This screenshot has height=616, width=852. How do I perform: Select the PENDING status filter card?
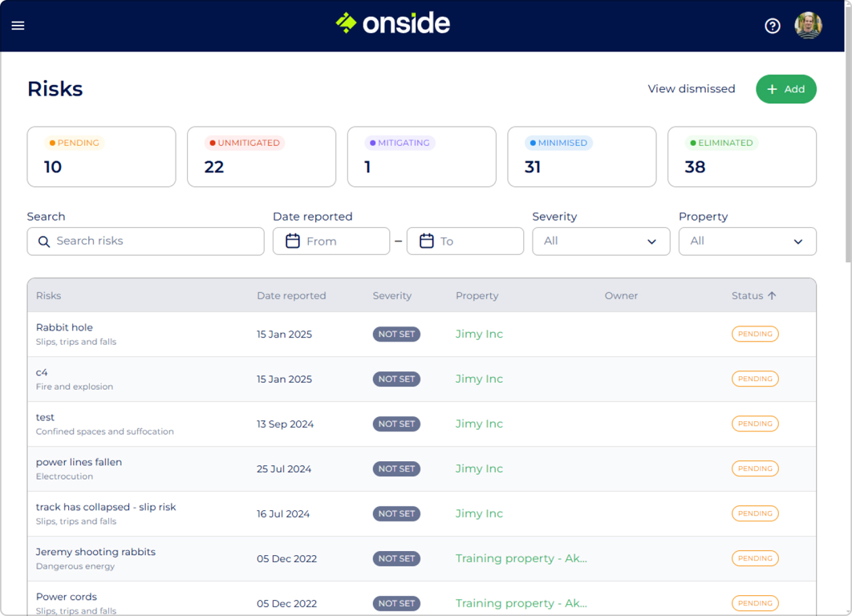coord(101,156)
